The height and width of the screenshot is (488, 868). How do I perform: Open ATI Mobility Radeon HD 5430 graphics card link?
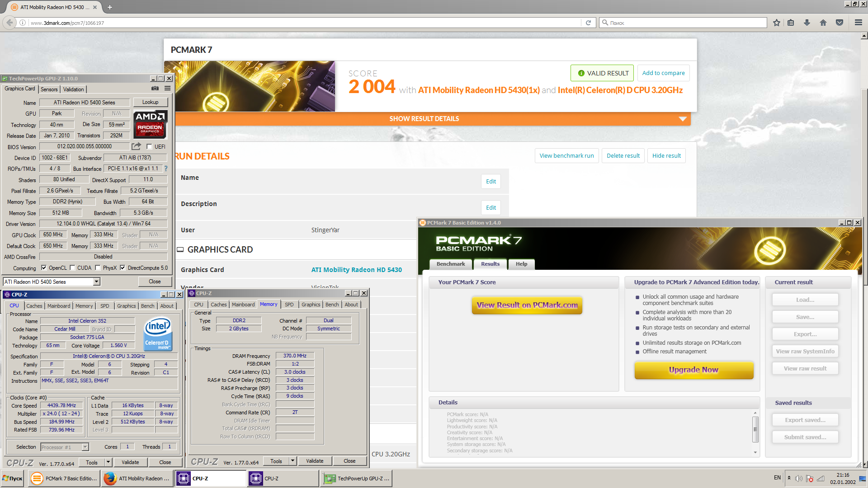pyautogui.click(x=356, y=270)
